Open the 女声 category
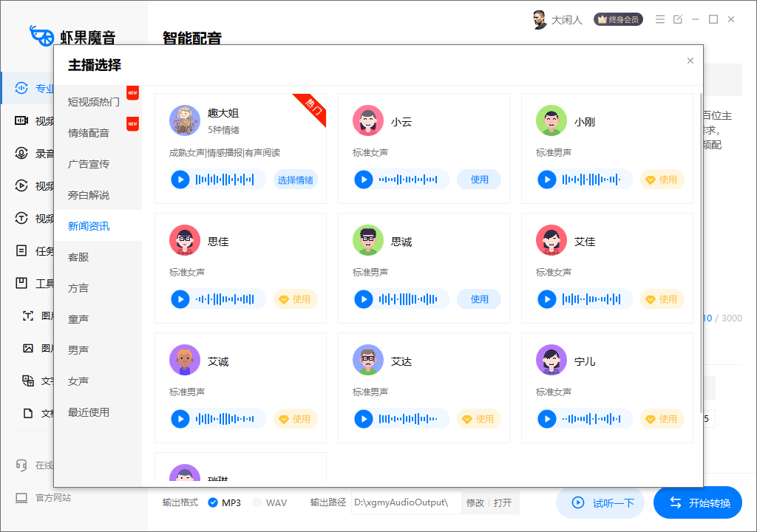 (98, 381)
